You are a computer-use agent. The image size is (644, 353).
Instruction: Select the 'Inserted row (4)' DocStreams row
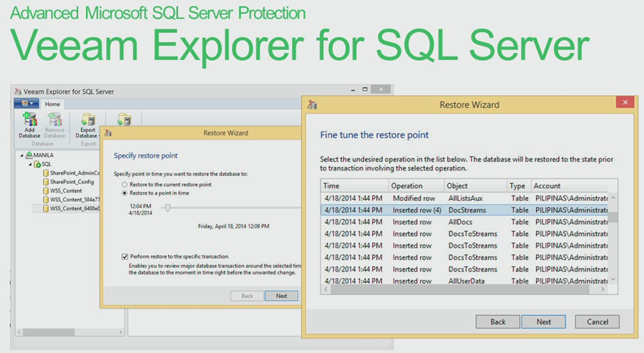point(464,210)
